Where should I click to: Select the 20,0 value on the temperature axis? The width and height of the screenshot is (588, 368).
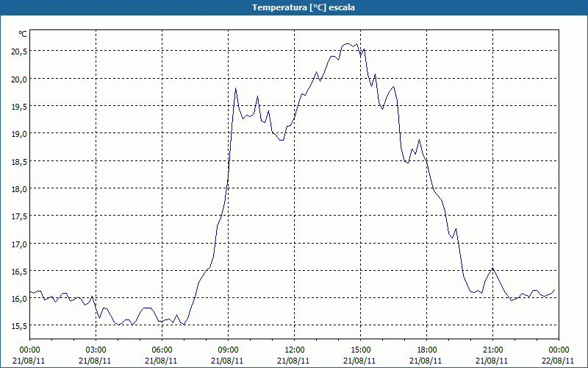click(19, 79)
